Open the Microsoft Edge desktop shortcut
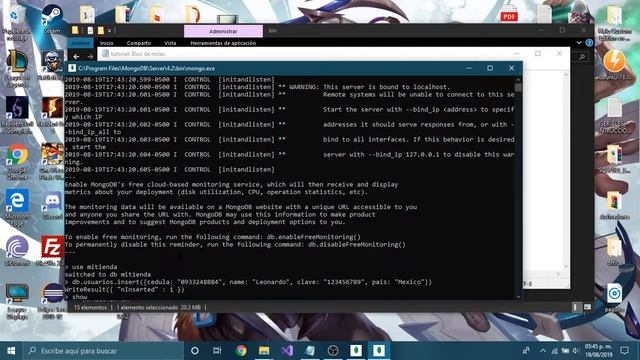 click(17, 207)
